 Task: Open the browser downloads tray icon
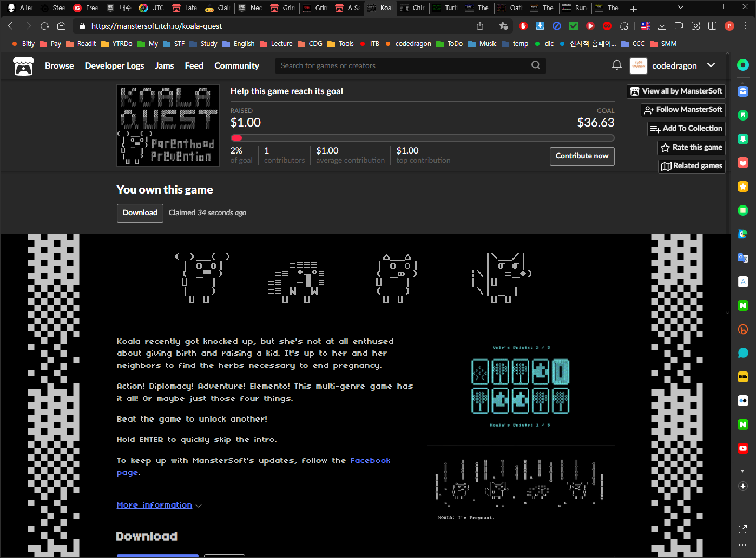pyautogui.click(x=662, y=26)
